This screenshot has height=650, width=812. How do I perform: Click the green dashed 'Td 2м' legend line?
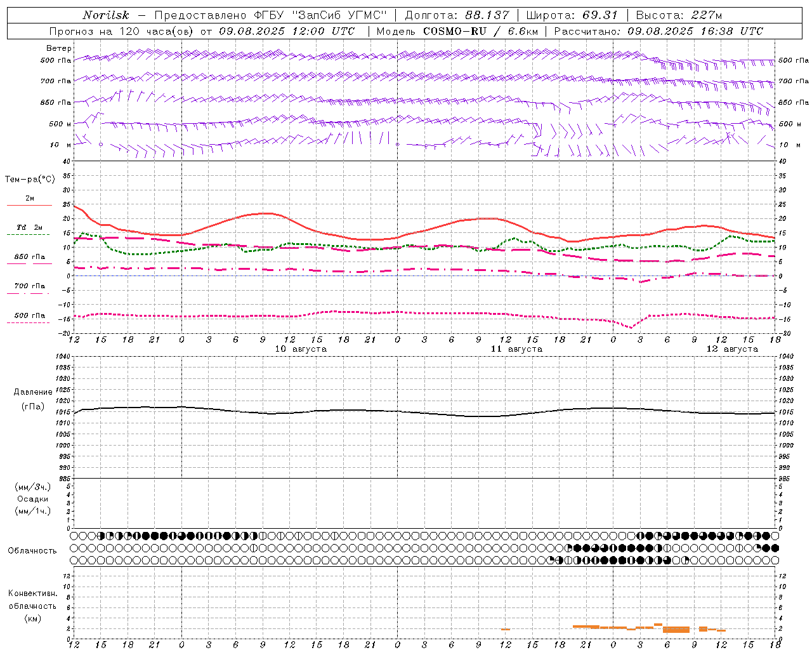coord(28,235)
